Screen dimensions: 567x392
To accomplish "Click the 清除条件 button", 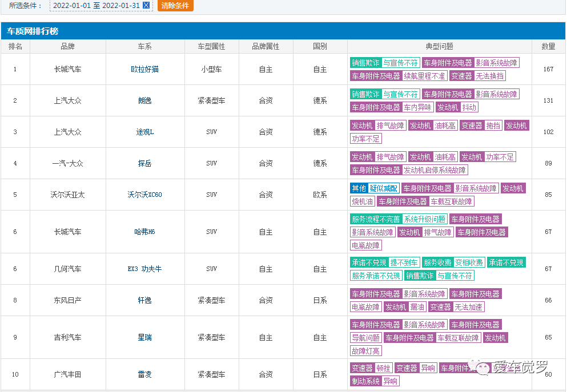I will tap(175, 6).
